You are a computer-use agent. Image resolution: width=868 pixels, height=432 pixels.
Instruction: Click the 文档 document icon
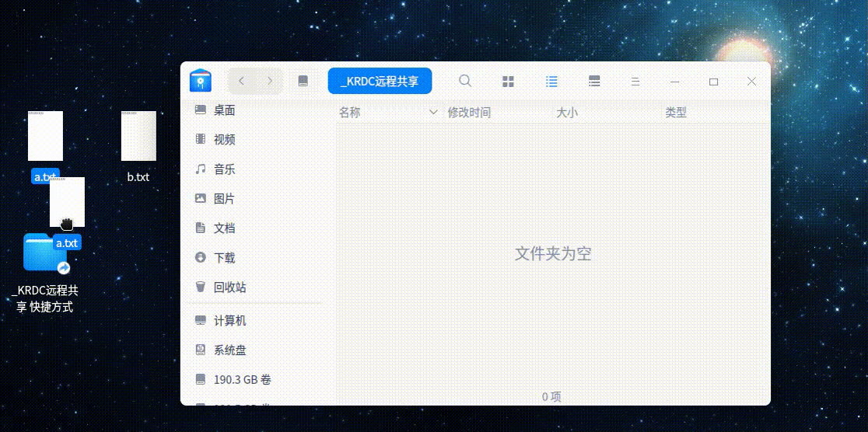201,228
